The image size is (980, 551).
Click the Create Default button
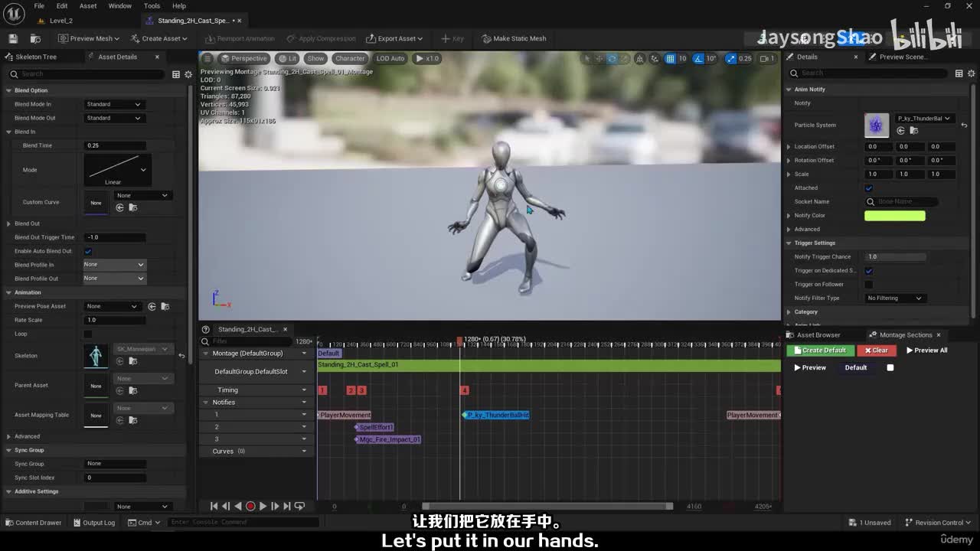coord(820,350)
